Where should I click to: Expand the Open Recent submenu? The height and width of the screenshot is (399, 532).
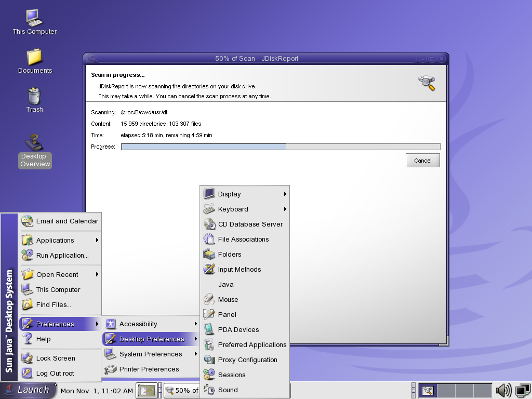point(60,274)
